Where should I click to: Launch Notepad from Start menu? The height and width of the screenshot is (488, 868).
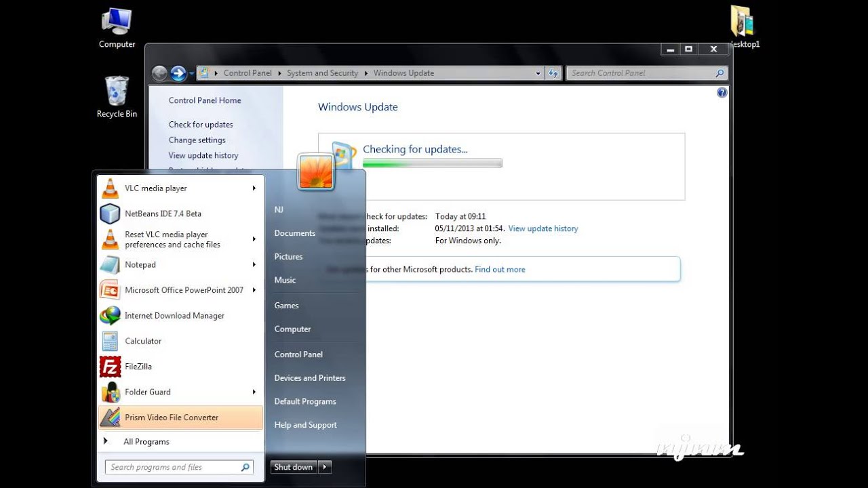coord(180,264)
